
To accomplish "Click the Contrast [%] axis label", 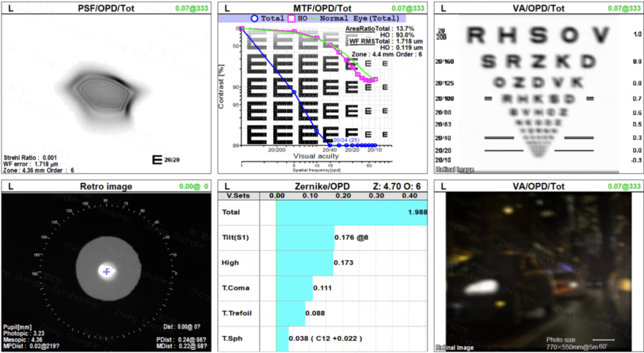I will click(221, 86).
